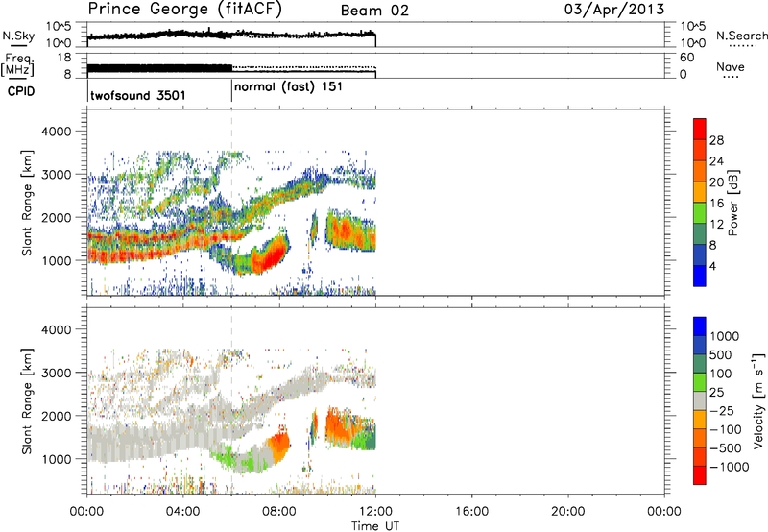Click the power panel 'Slant Range [km]' label

(27, 203)
